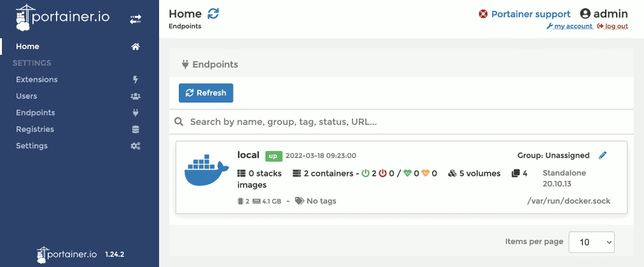Click the red stopped power icon
Image resolution: width=644 pixels, height=267 pixels.
[x=383, y=173]
